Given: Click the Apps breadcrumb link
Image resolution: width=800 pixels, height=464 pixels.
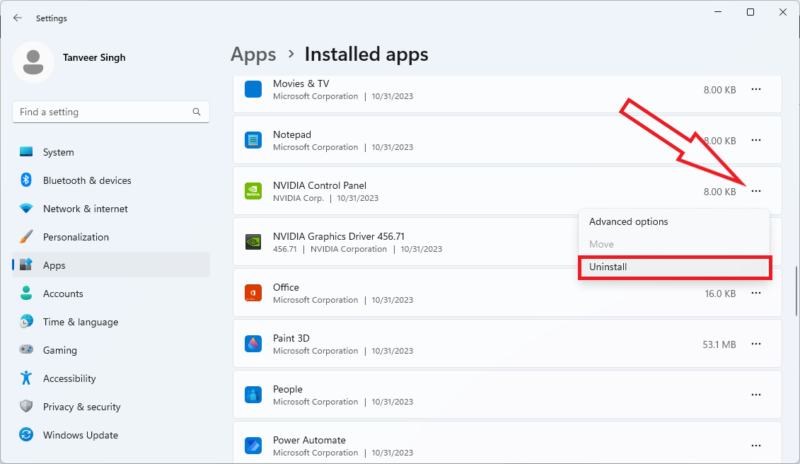Looking at the screenshot, I should coord(253,55).
